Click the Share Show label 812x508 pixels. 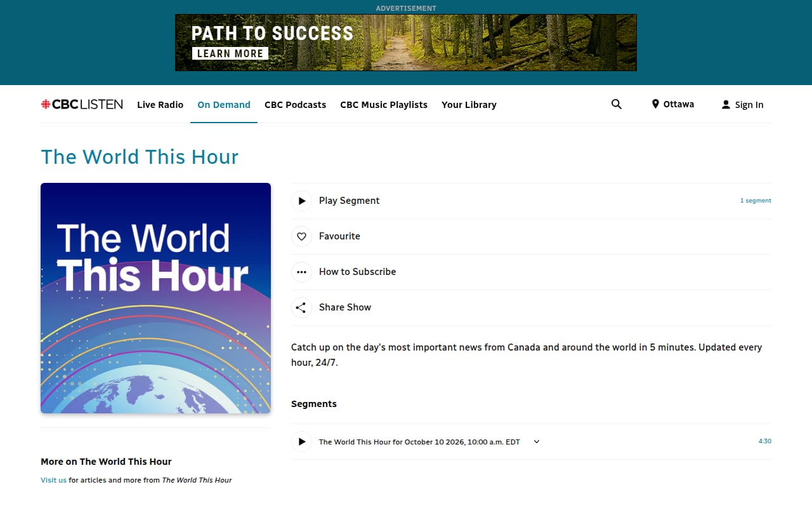coord(345,307)
